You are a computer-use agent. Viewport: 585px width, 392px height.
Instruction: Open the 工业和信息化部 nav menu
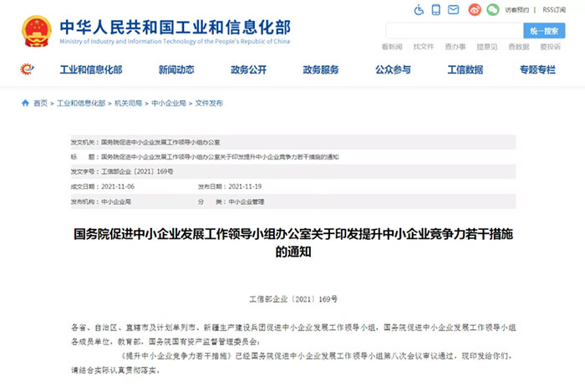(x=91, y=69)
